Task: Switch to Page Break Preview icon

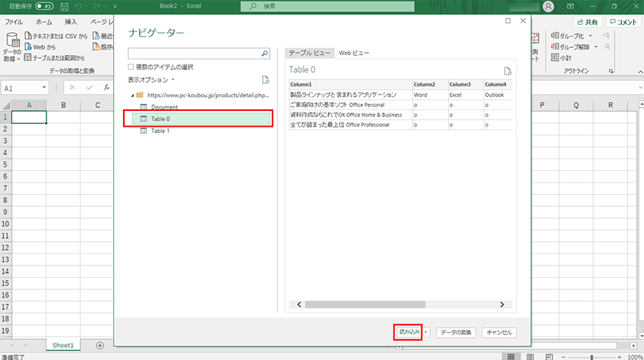Action: point(549,356)
